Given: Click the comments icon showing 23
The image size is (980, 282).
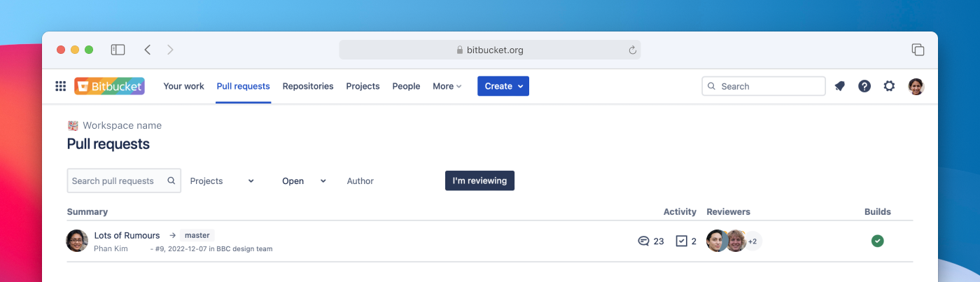Looking at the screenshot, I should click(x=643, y=241).
